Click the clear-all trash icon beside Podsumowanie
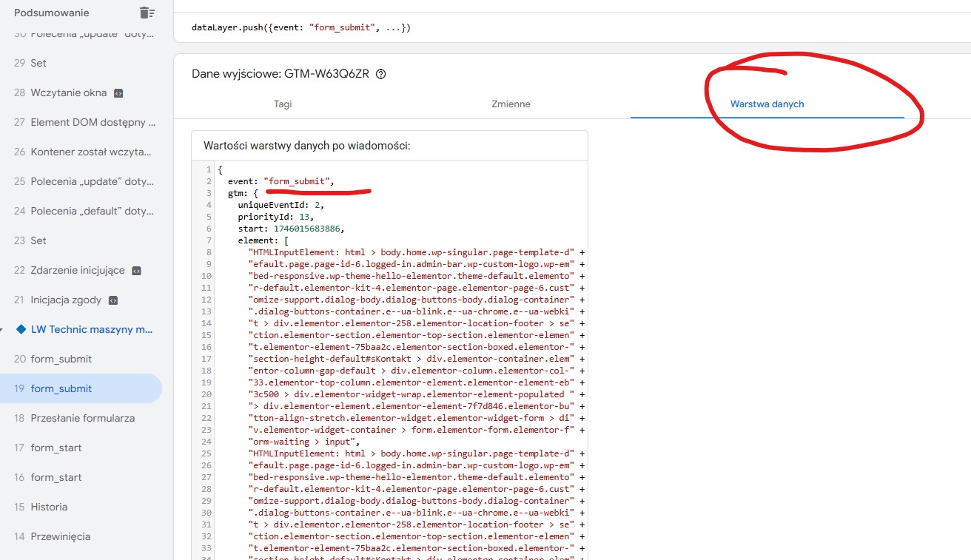Image resolution: width=971 pixels, height=560 pixels. (x=147, y=13)
